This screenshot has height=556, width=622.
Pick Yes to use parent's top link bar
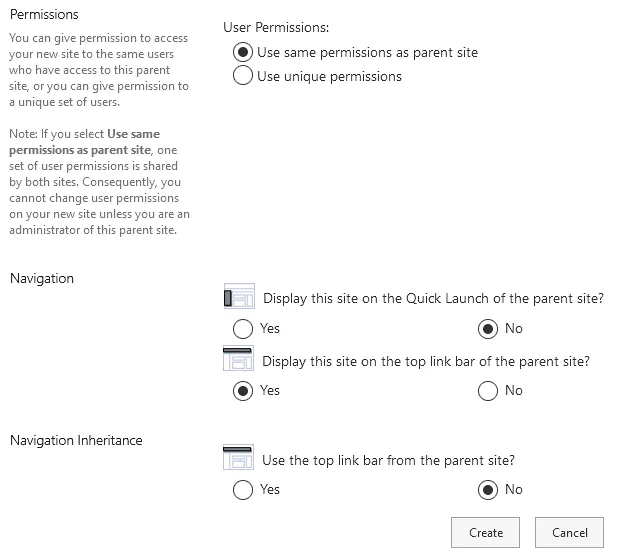[242, 489]
